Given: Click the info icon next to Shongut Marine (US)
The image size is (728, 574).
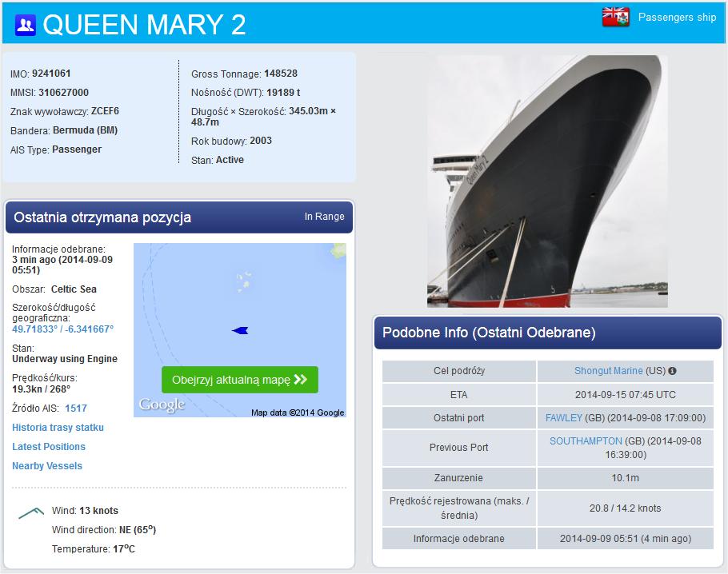Looking at the screenshot, I should (672, 371).
